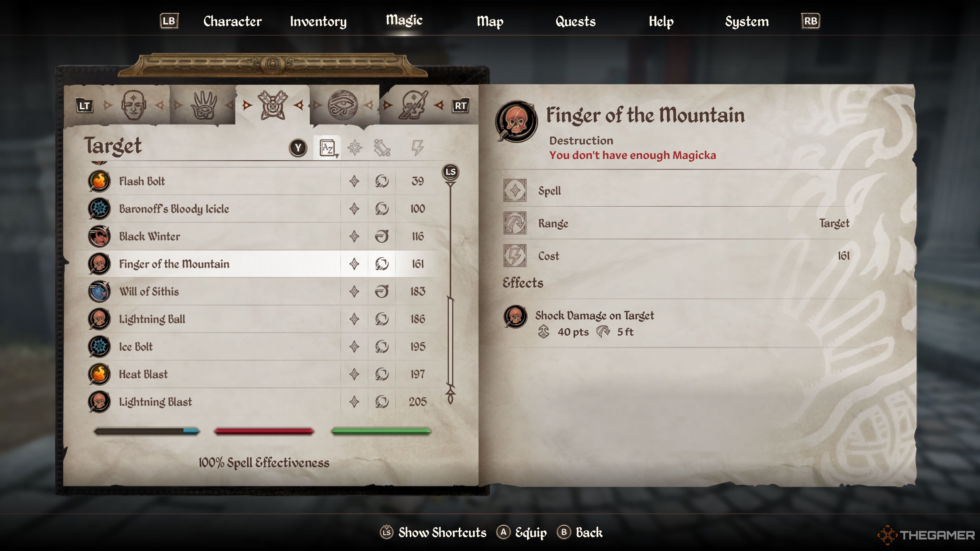Click the Back button prompt
The height and width of the screenshot is (551, 980).
580,532
